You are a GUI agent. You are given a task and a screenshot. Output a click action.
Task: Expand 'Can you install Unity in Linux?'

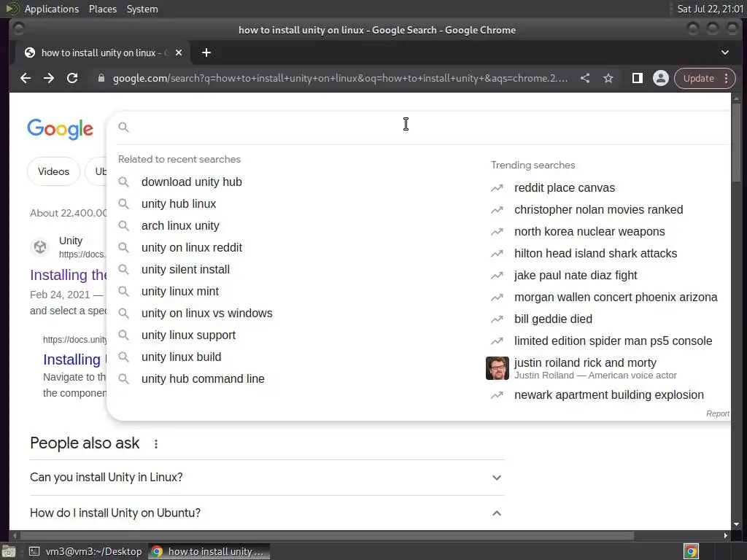click(267, 477)
